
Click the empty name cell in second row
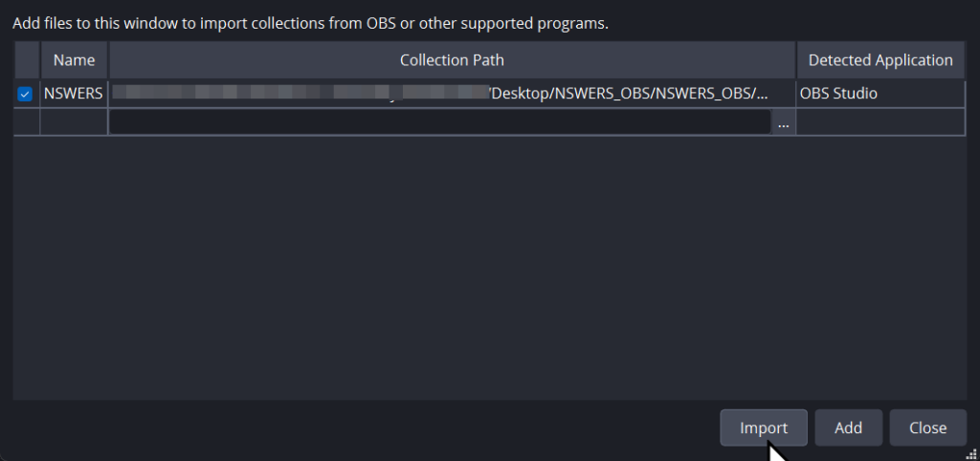74,122
